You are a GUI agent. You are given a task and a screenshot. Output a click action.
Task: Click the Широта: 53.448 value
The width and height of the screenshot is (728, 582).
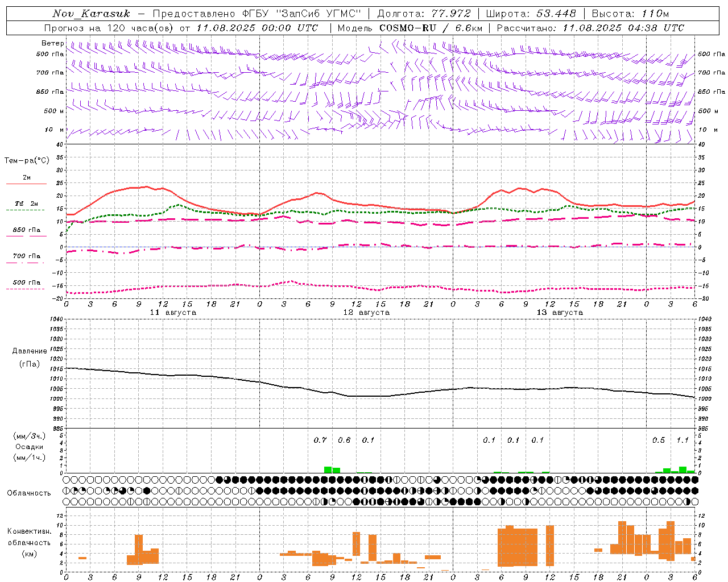[531, 14]
